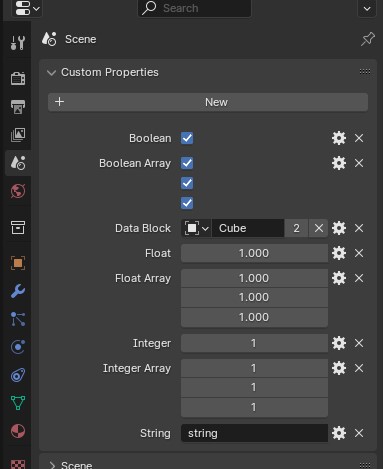The width and height of the screenshot is (383, 469).
Task: Click the properties Search field
Action: pyautogui.click(x=194, y=8)
